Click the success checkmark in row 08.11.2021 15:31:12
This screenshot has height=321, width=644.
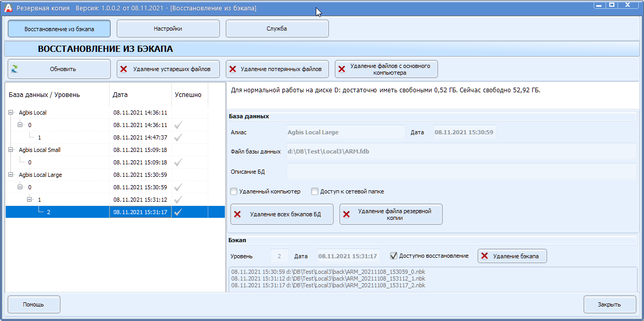pyautogui.click(x=178, y=200)
